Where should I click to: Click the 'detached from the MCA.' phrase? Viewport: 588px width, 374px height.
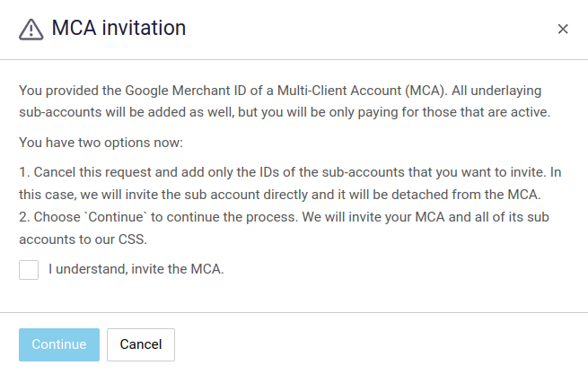click(x=466, y=195)
